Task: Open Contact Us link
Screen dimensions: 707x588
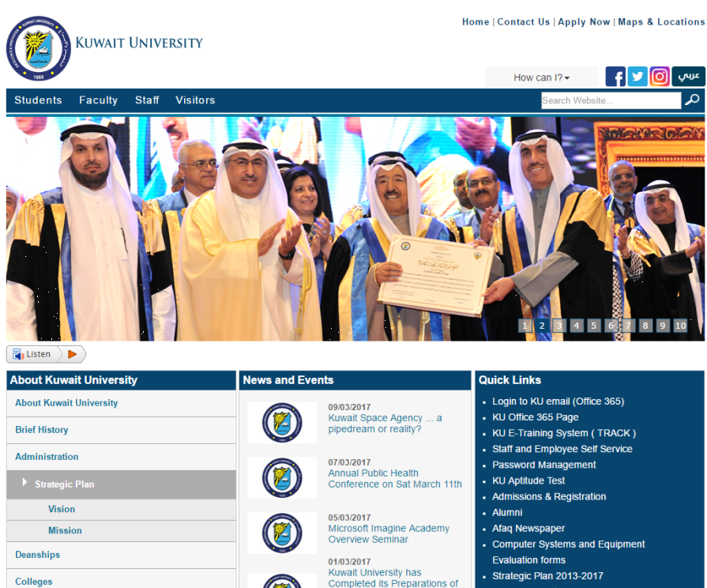Action: point(524,21)
